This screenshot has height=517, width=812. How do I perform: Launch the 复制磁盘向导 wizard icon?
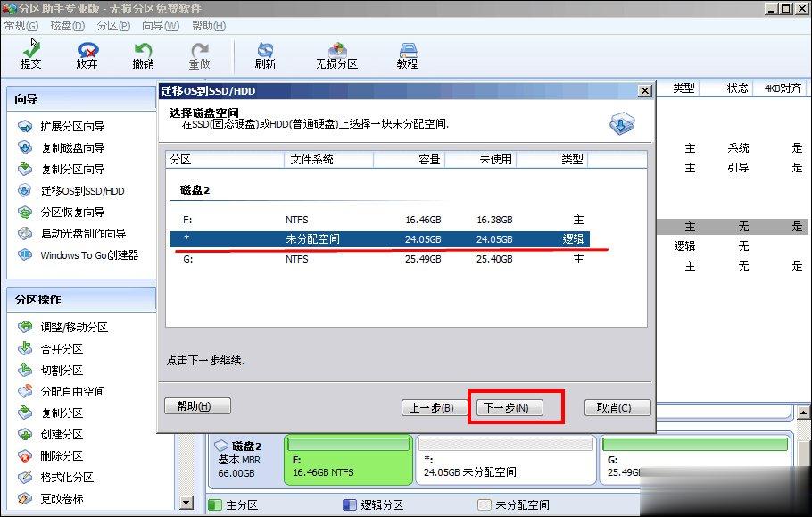(x=25, y=147)
